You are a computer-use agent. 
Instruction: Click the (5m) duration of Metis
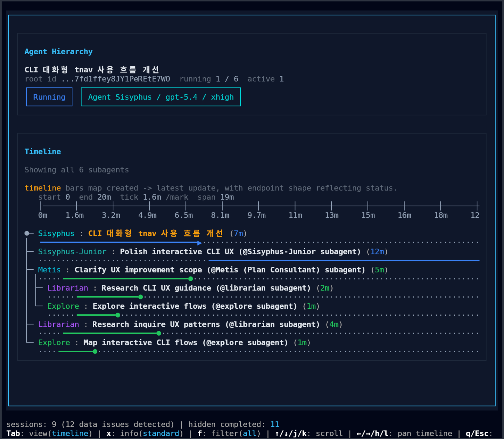click(379, 270)
